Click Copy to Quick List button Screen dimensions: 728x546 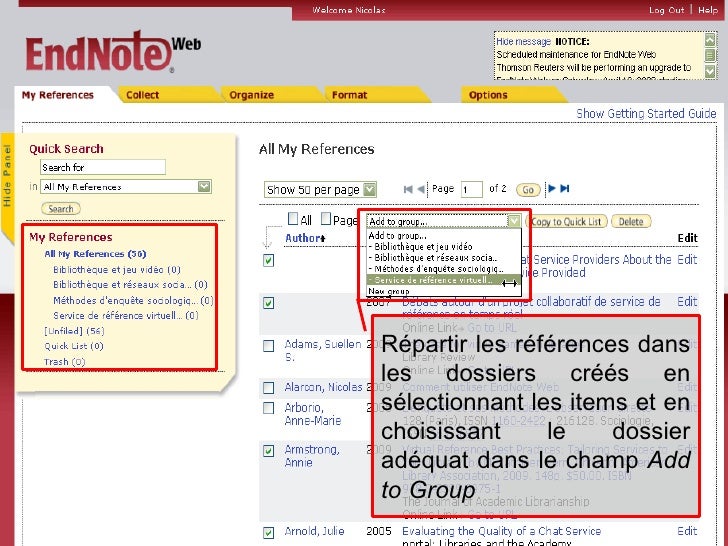click(566, 221)
